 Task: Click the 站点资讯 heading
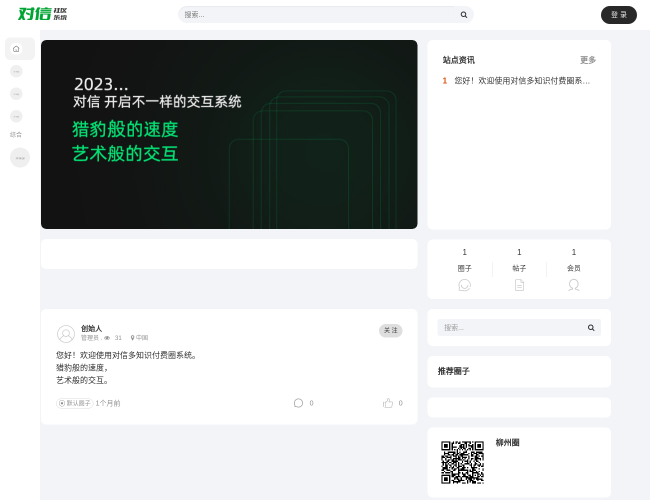(458, 60)
